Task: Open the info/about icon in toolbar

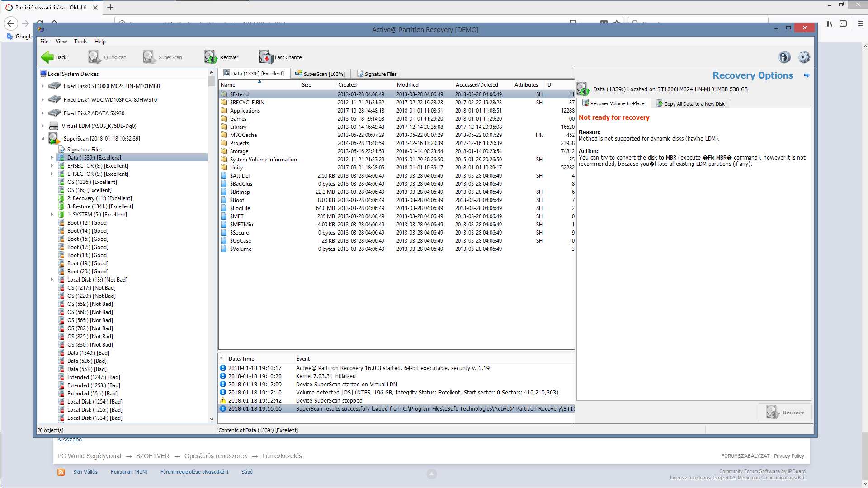Action: click(x=784, y=57)
